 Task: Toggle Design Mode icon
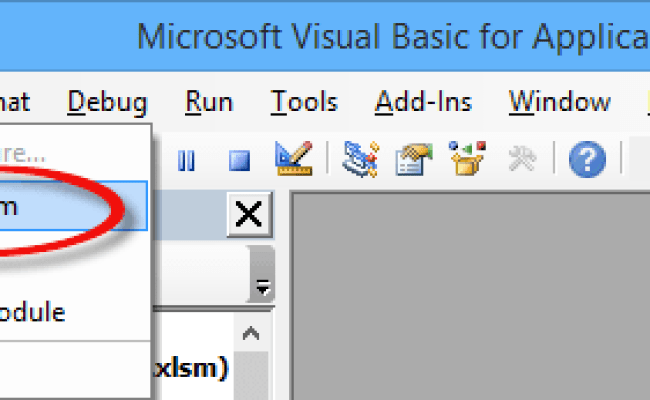293,158
